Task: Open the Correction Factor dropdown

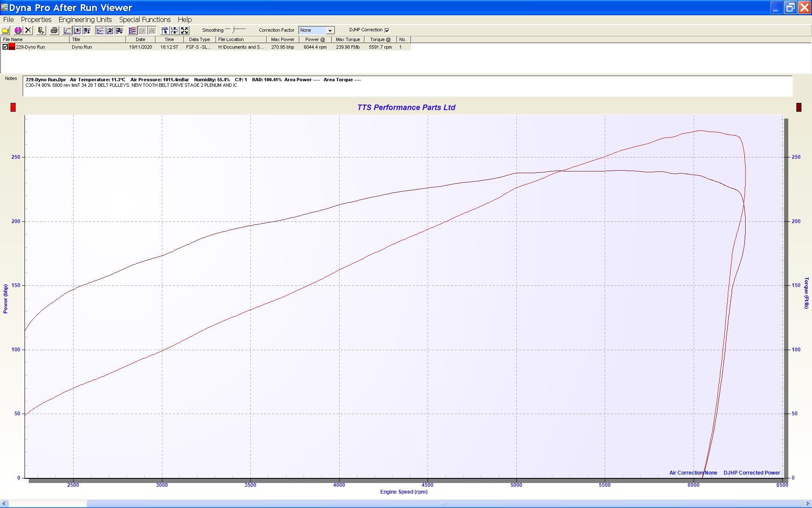Action: [x=330, y=30]
